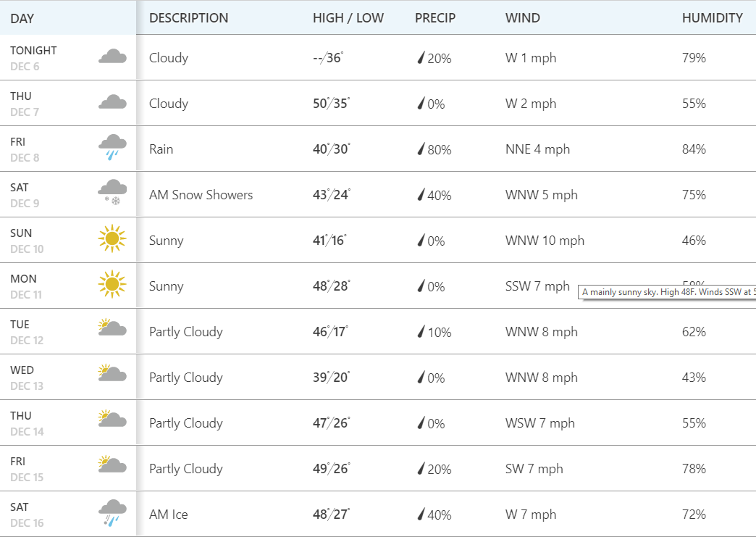Click the 50°/35° temperature for Thursday
Screen dimensions: 756x537
331,104
